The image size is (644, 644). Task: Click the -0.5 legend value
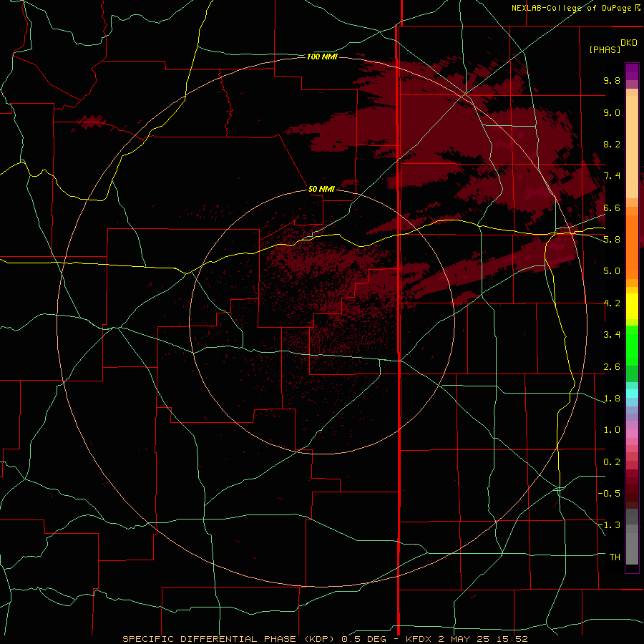point(609,493)
